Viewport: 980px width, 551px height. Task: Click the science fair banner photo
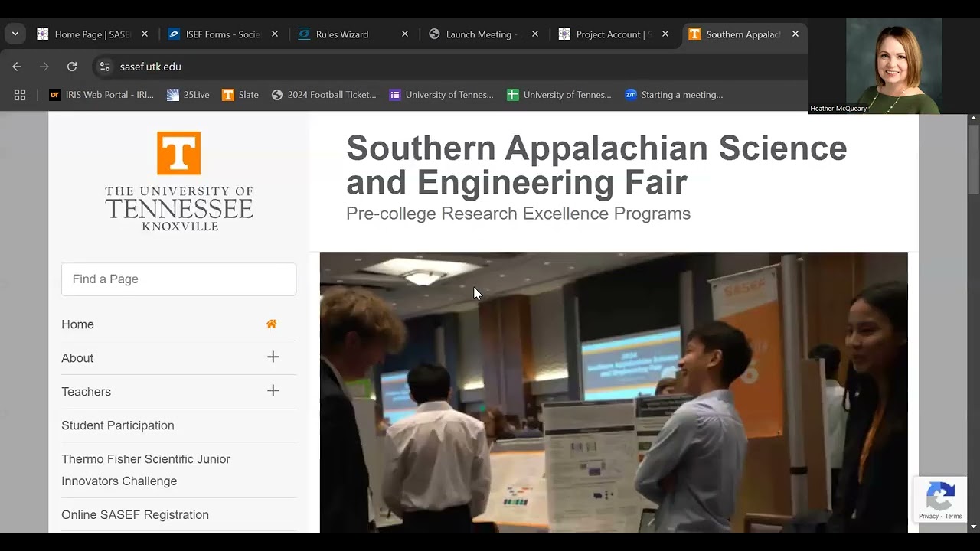coord(613,392)
